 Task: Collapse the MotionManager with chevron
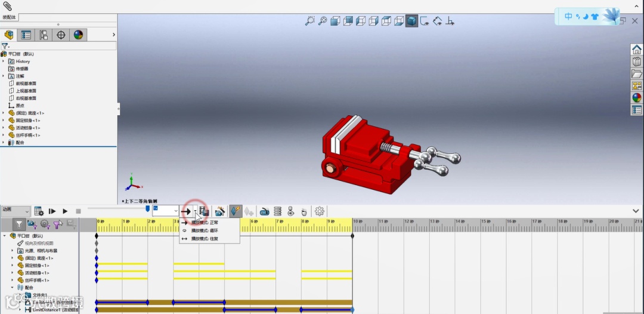636,211
